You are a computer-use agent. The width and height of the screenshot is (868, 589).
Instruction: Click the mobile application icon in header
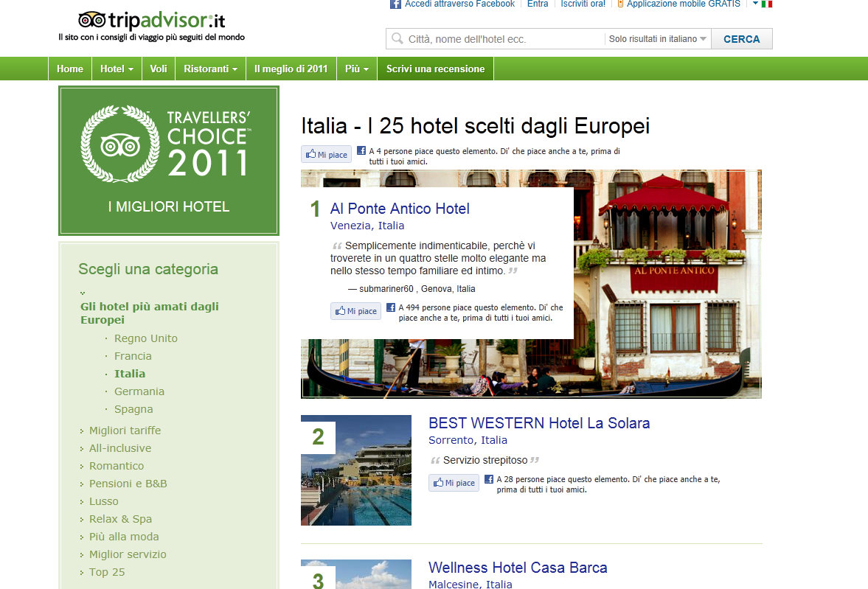pyautogui.click(x=620, y=4)
